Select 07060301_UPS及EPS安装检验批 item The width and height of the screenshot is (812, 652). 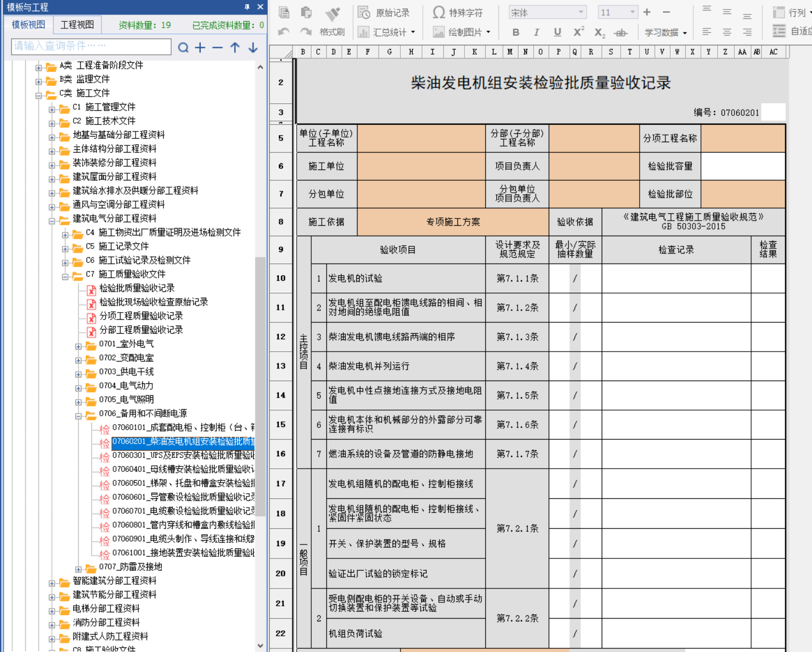pos(183,455)
